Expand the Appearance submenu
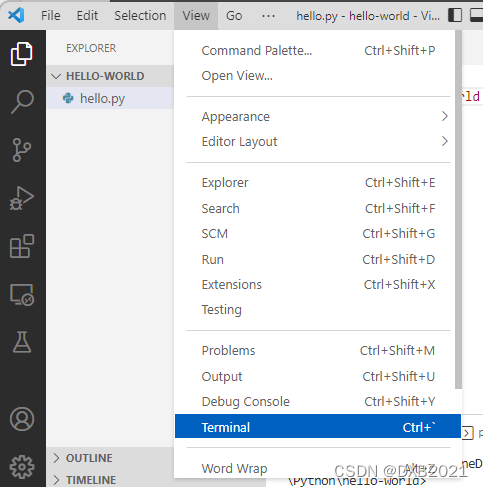Viewport: 483px width, 487px height. [x=318, y=117]
